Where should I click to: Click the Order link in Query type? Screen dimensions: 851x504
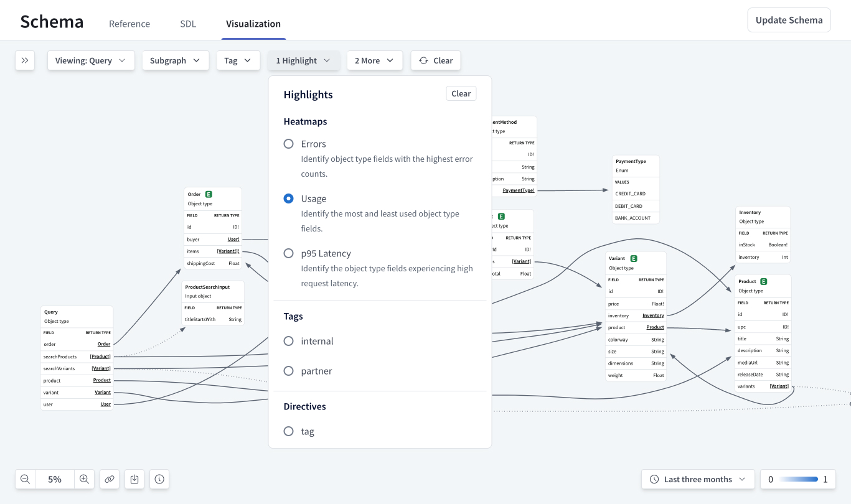coord(104,344)
